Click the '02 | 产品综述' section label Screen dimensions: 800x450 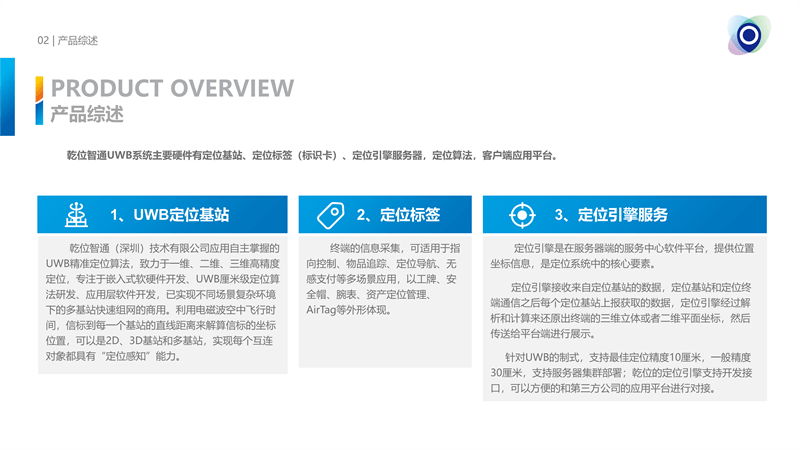(67, 40)
